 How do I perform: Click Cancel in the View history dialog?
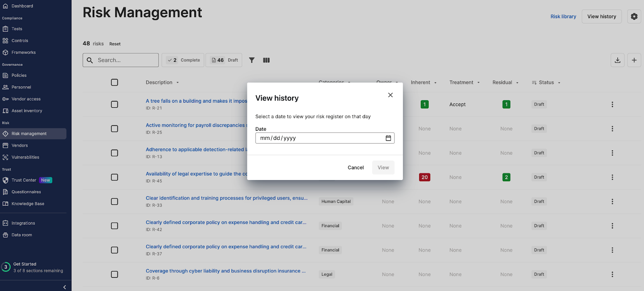355,168
